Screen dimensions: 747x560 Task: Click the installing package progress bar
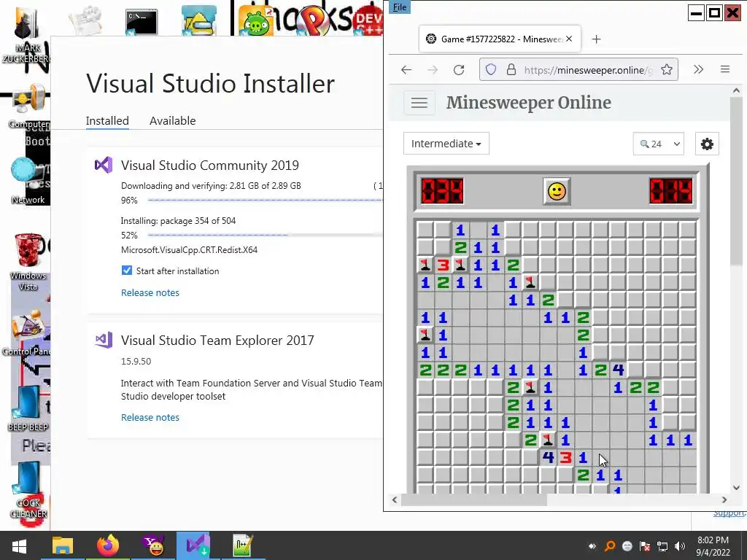pos(265,235)
